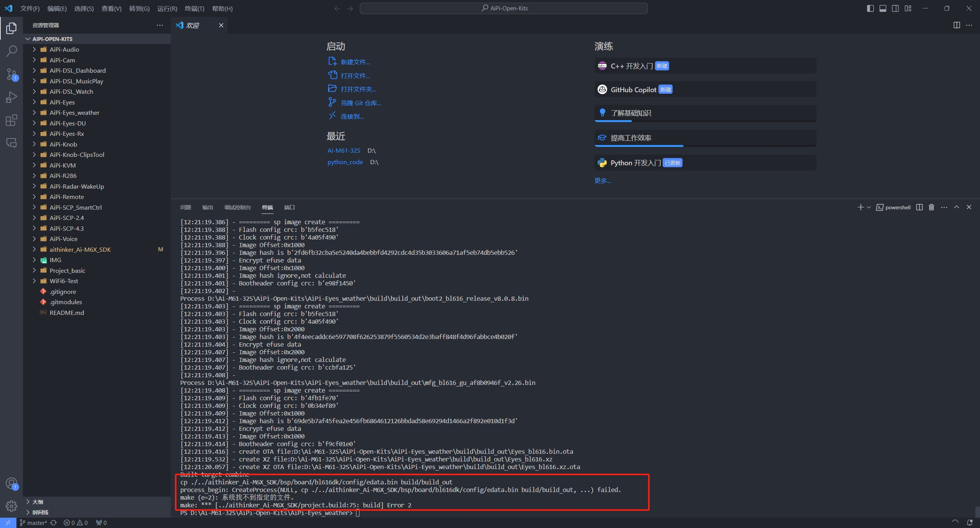The width and height of the screenshot is (980, 528).
Task: Expand the WiFi6-Test folder
Action: click(98, 281)
